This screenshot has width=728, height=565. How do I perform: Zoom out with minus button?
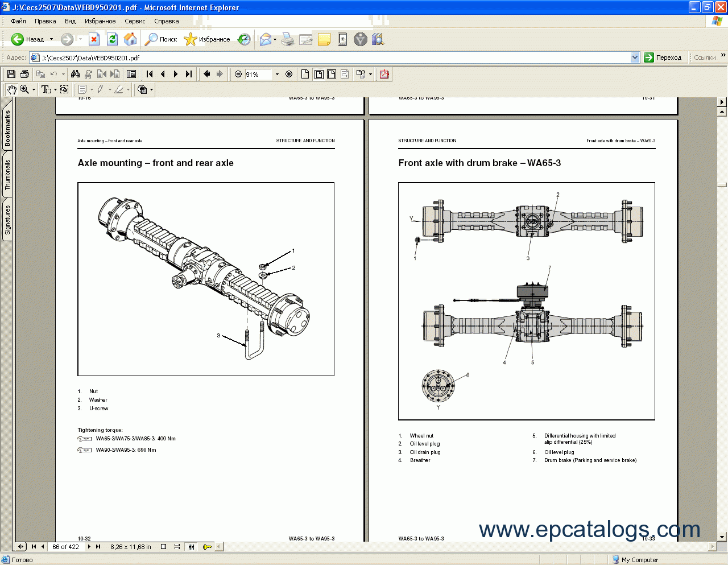point(238,74)
